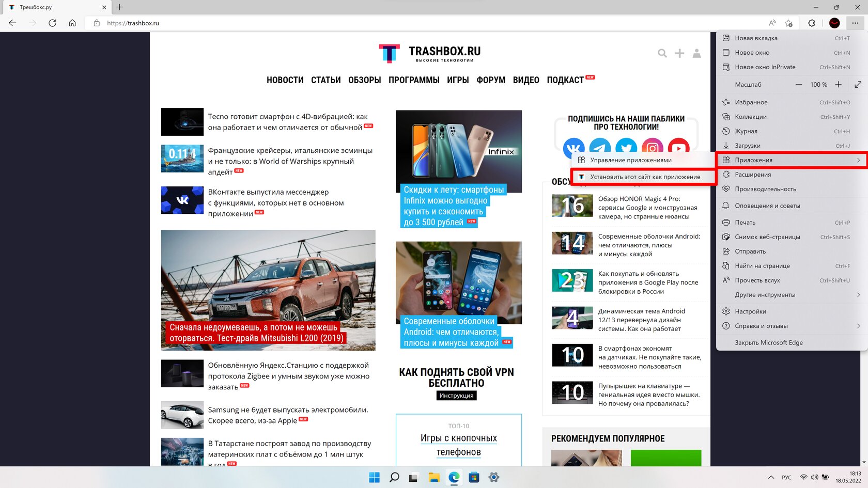The height and width of the screenshot is (488, 868).
Task: Select Установить этот сайт как приложение
Action: click(x=644, y=177)
